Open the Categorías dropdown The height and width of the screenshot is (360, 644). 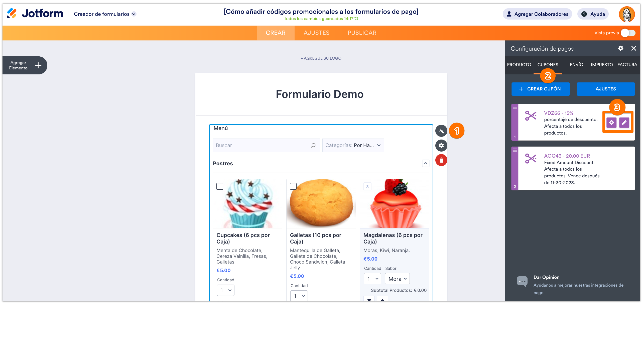click(353, 145)
